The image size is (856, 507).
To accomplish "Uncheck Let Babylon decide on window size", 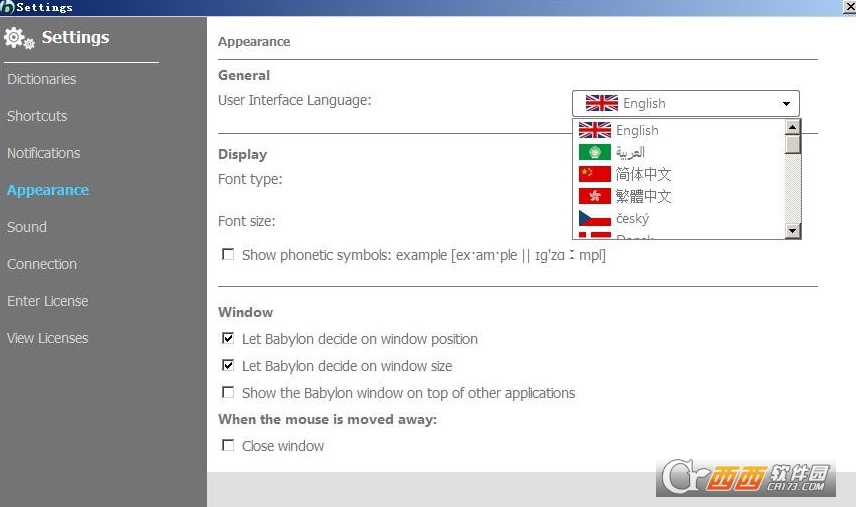I will coord(228,365).
